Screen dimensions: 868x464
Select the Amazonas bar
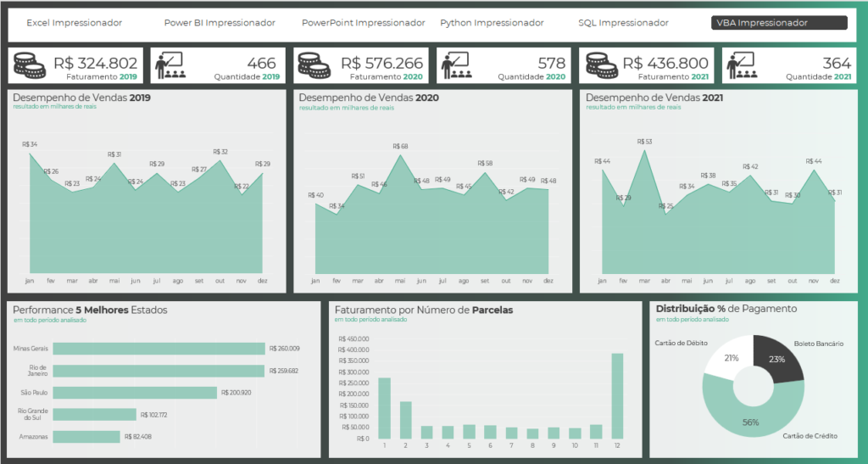86,436
